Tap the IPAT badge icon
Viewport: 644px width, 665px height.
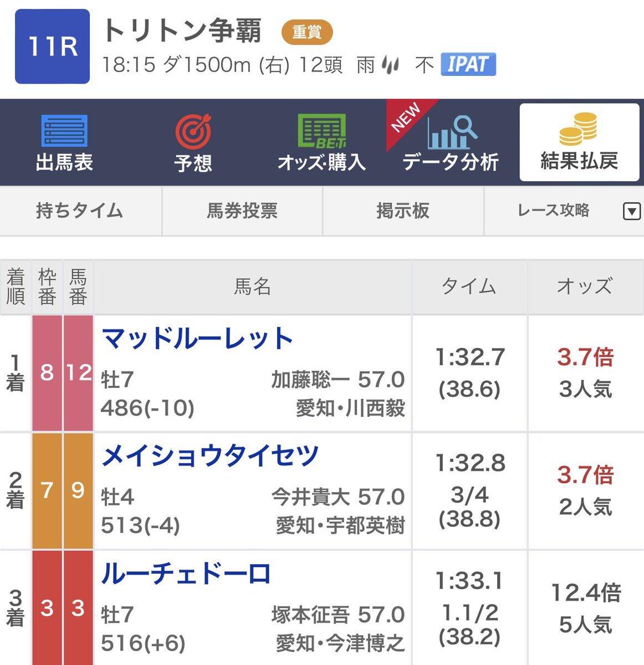468,64
